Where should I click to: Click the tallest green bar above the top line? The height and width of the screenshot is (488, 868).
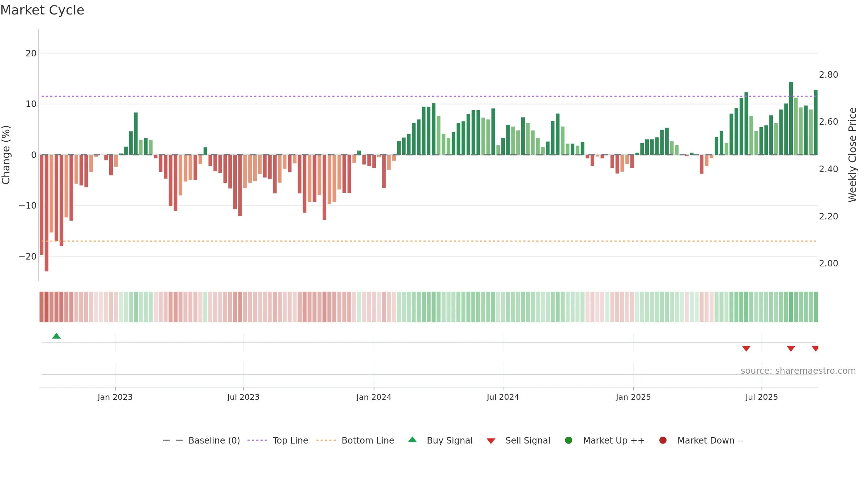coord(791,118)
